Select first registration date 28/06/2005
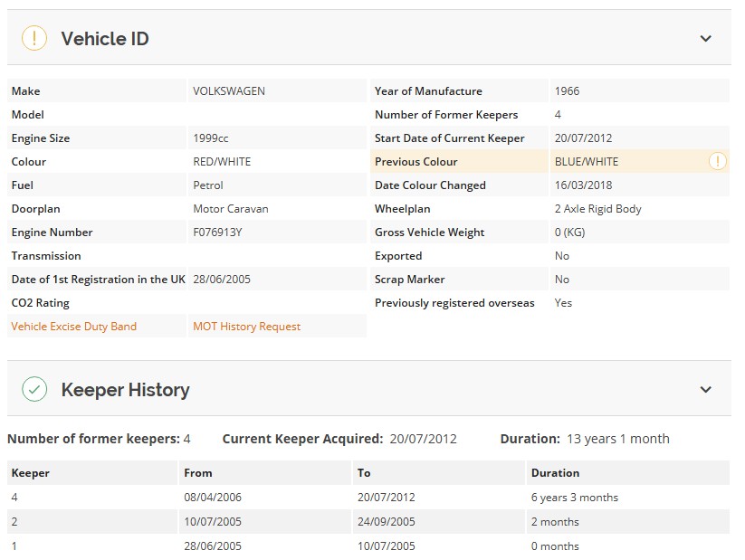 tap(222, 280)
